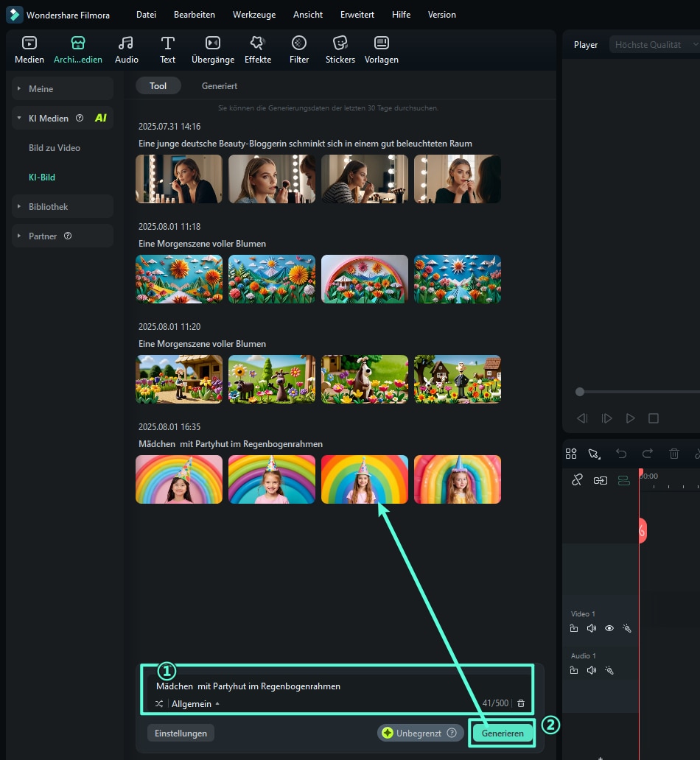
Task: Clear the prompt with the trash icon
Action: 521,703
